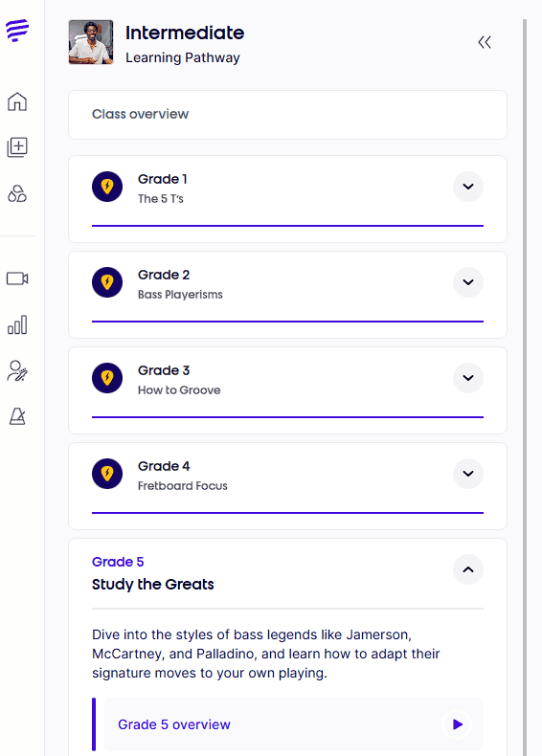
Task: Click the Grade 1 progress bar
Action: pyautogui.click(x=287, y=225)
